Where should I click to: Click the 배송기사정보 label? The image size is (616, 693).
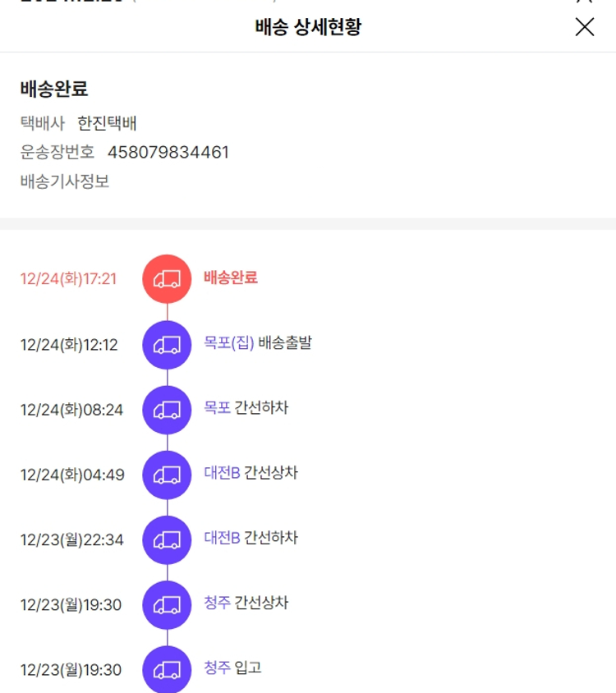(65, 181)
